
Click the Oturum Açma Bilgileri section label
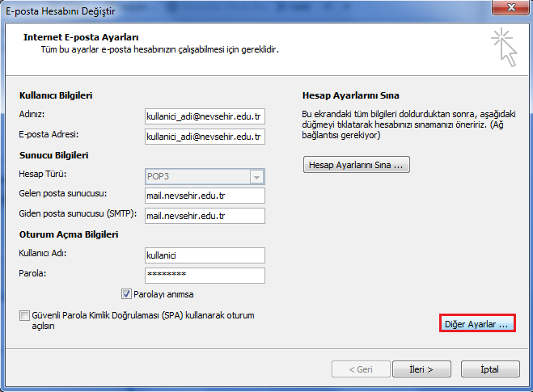[x=69, y=234]
